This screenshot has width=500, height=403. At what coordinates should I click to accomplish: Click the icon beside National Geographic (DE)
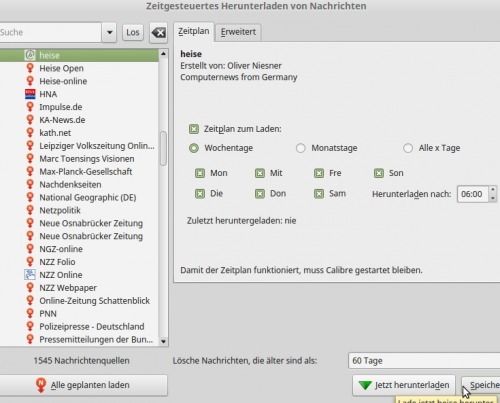(x=30, y=197)
